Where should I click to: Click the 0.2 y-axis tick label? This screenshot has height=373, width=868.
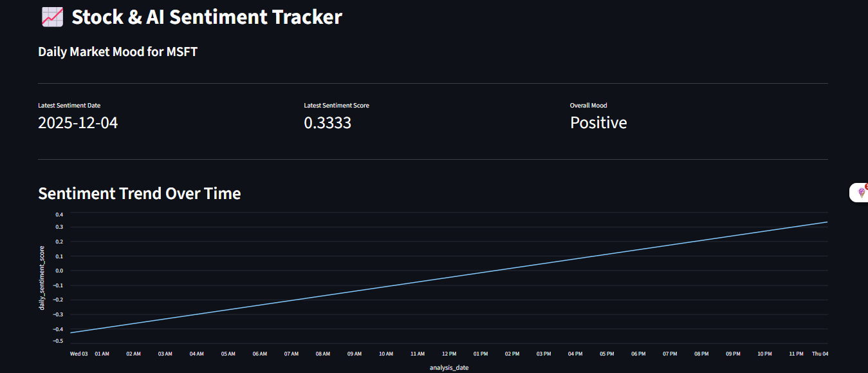pyautogui.click(x=59, y=242)
